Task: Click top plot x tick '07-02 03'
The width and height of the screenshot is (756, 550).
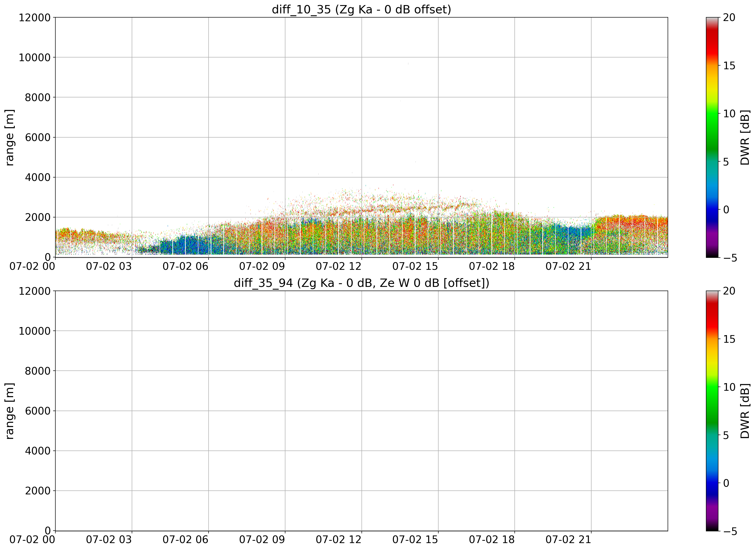Action: (x=109, y=266)
